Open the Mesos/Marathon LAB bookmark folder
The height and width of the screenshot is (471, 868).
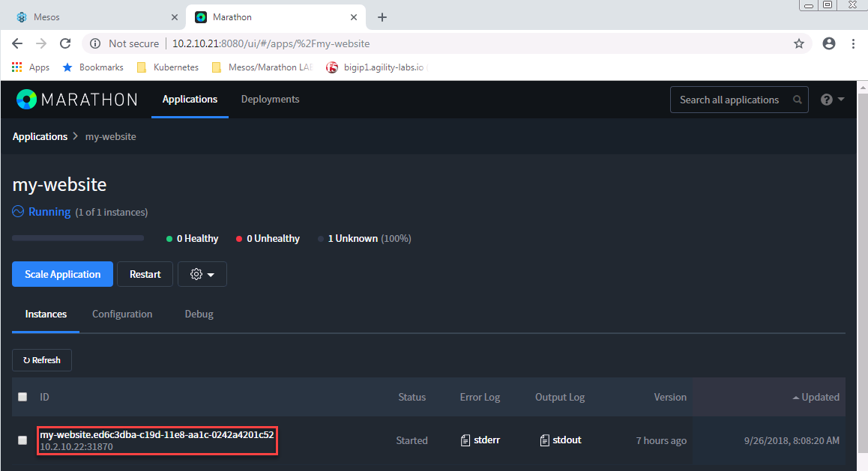263,67
